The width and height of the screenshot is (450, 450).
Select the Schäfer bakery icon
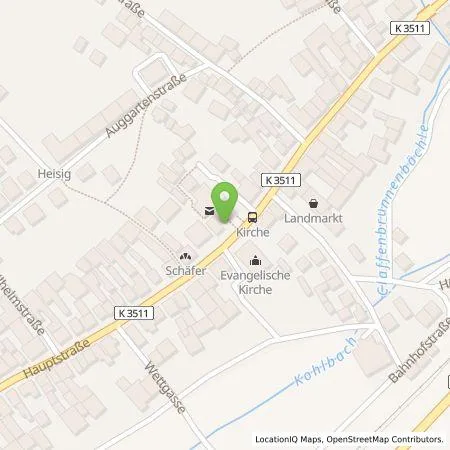click(x=186, y=257)
